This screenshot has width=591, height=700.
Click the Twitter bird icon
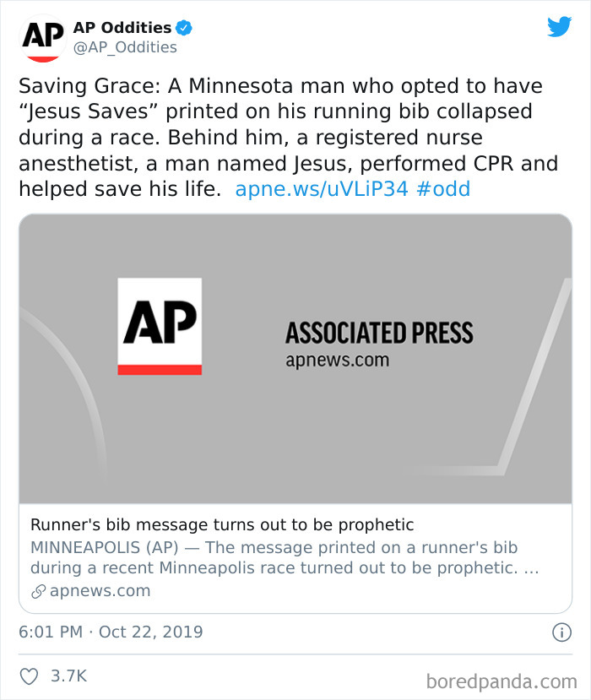pyautogui.click(x=559, y=28)
